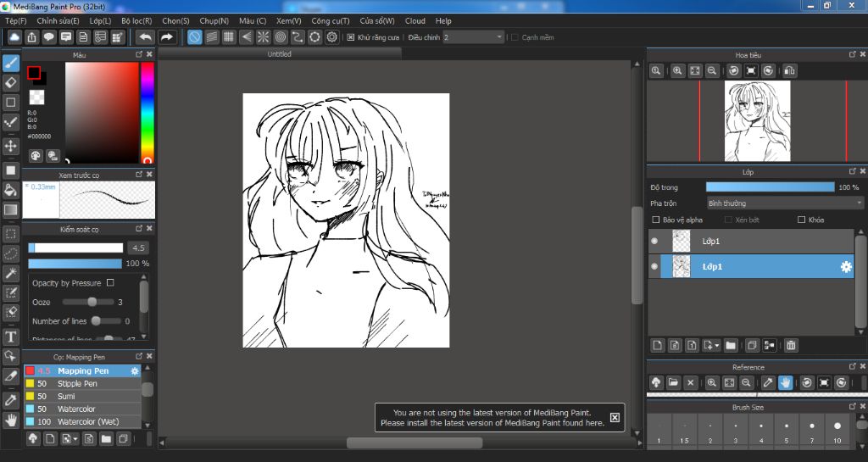The height and width of the screenshot is (462, 868).
Task: Undock the Hoa tiêu navigator panel
Action: [x=853, y=54]
